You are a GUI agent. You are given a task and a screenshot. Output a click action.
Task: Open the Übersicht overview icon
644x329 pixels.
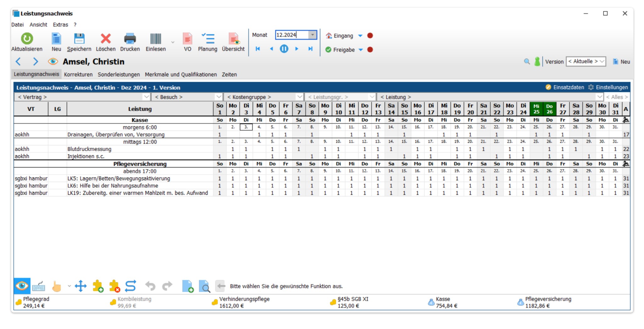[233, 39]
